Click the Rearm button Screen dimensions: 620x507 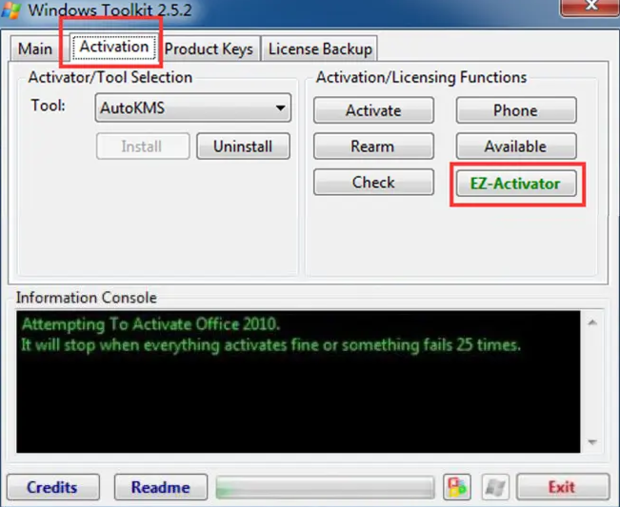tap(374, 146)
